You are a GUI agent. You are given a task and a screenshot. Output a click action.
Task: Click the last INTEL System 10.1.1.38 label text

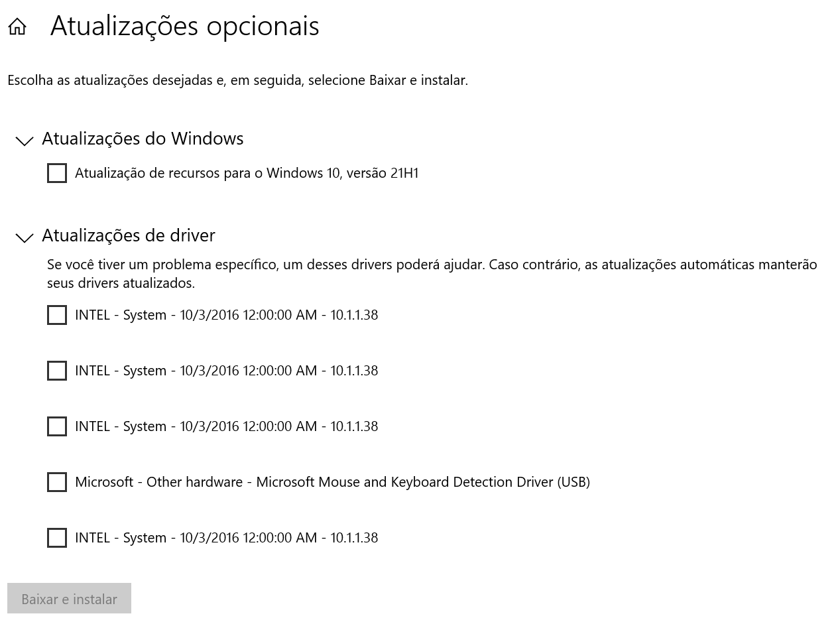[226, 538]
